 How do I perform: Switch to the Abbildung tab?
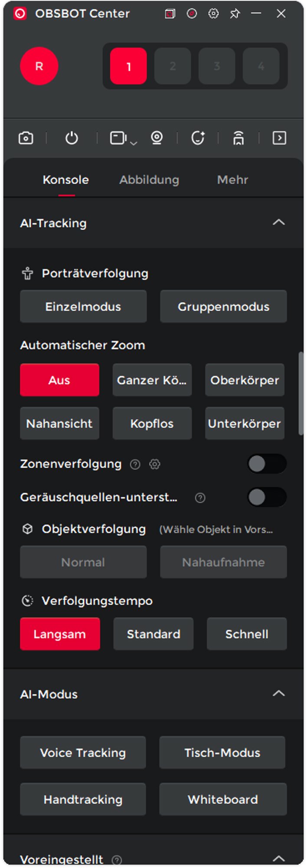pyautogui.click(x=149, y=180)
